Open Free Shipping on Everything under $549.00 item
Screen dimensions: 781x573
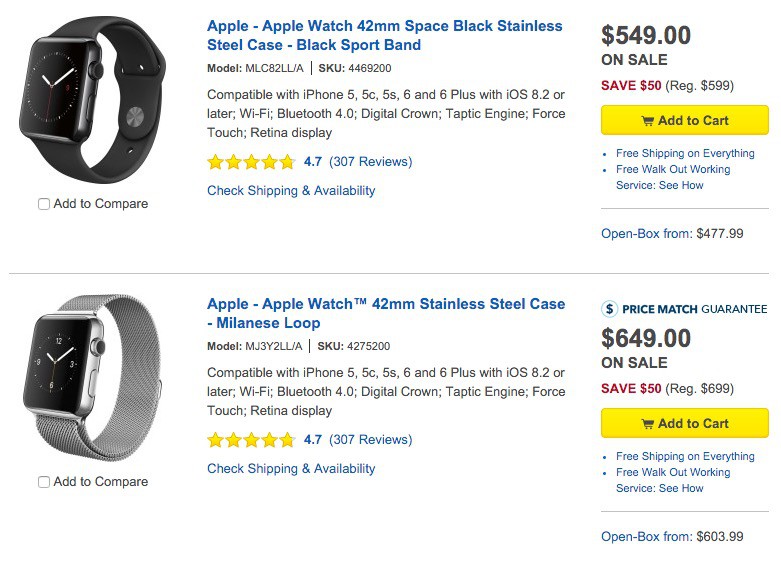[685, 154]
